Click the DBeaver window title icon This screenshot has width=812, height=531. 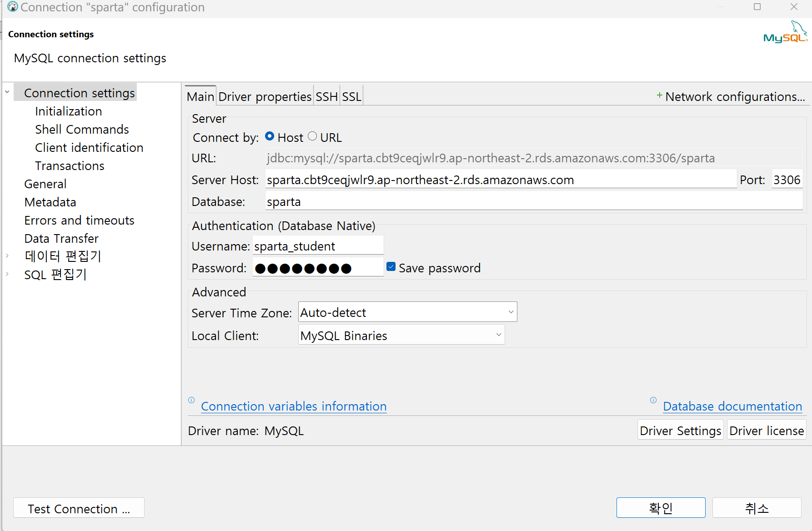[x=13, y=7]
